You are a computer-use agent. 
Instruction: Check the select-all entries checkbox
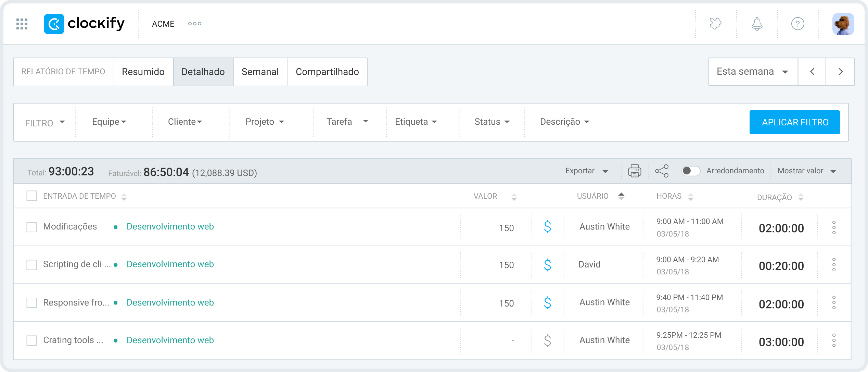point(32,196)
